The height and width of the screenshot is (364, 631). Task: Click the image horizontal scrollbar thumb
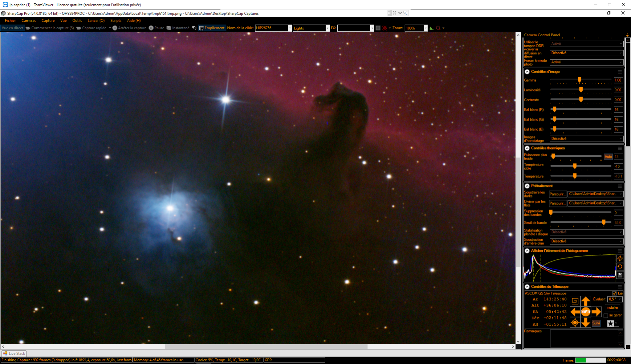(266, 346)
